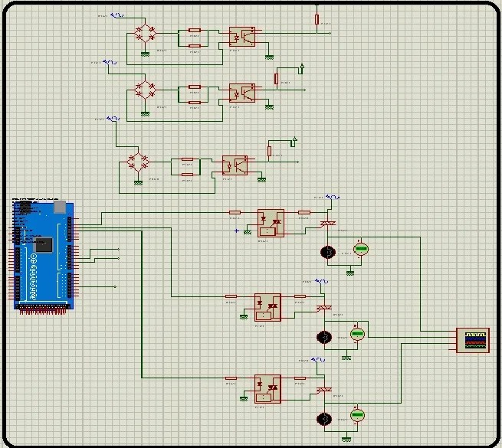The height and width of the screenshot is (448, 502).
Task: Click the middle triac symbol
Action: pyautogui.click(x=324, y=308)
